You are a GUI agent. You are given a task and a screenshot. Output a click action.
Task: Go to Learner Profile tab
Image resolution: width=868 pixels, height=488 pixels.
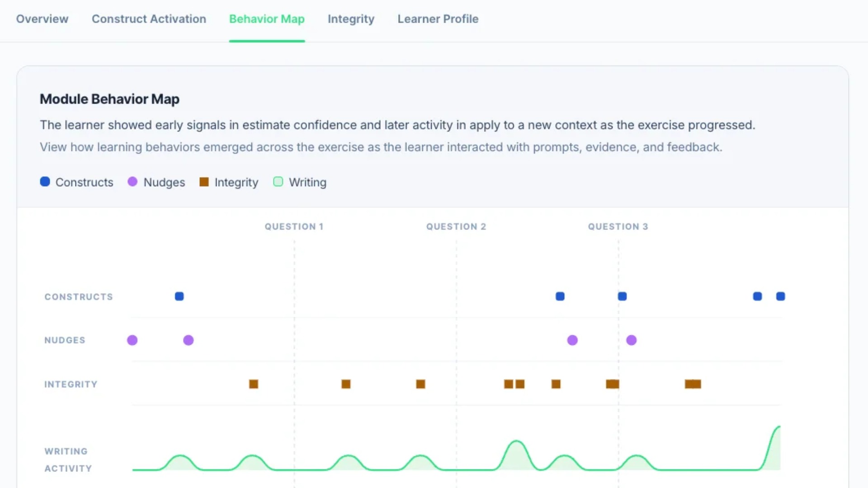pos(438,19)
